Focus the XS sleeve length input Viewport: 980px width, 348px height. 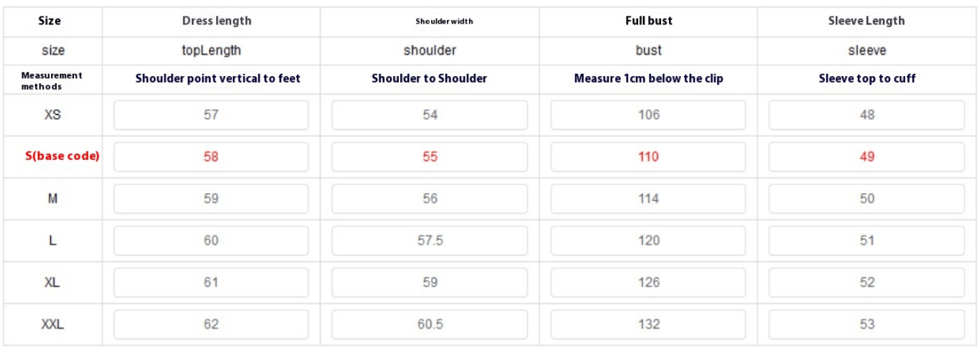pos(866,115)
